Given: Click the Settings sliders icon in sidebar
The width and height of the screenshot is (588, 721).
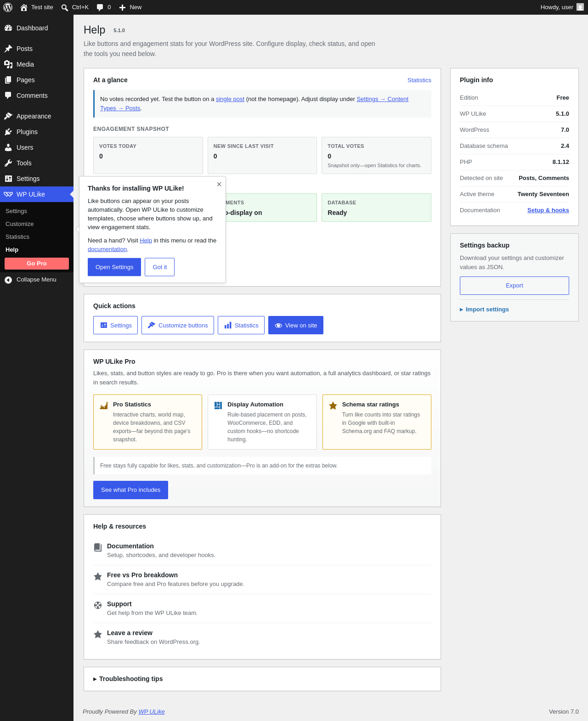Looking at the screenshot, I should [x=8, y=179].
